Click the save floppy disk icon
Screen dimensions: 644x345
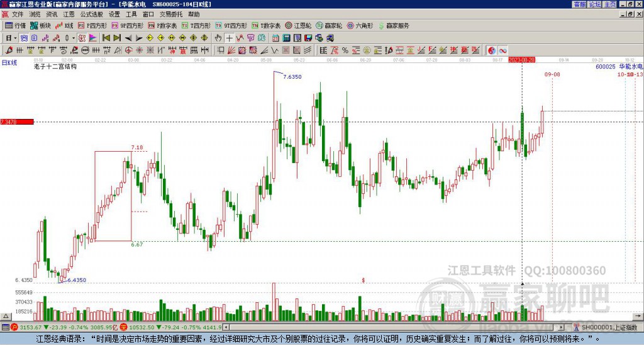pos(308,38)
